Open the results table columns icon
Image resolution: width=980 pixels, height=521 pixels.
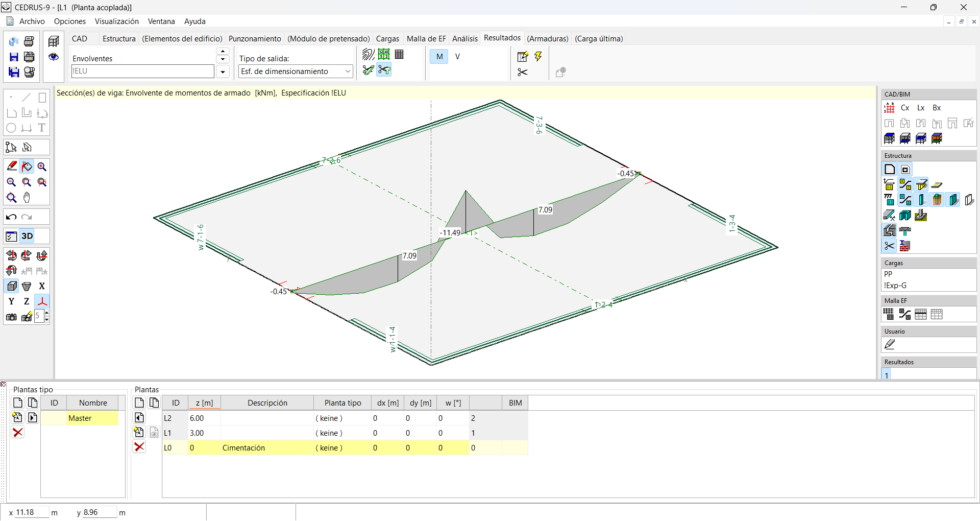pos(399,54)
